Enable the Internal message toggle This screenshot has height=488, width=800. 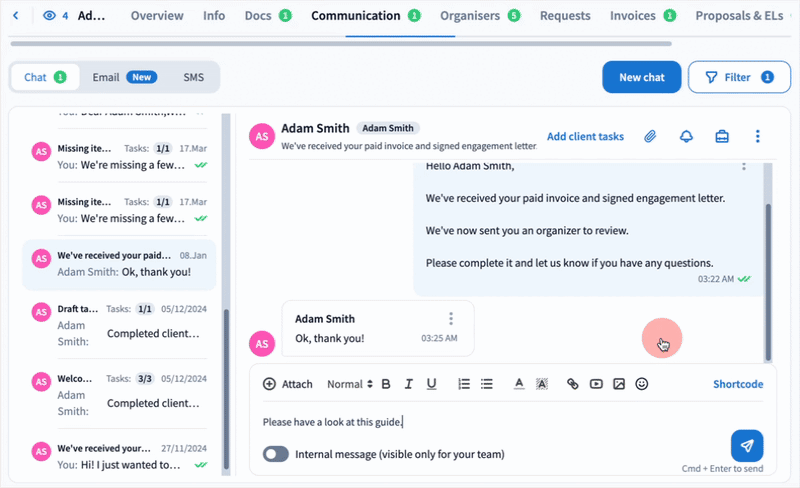click(276, 454)
